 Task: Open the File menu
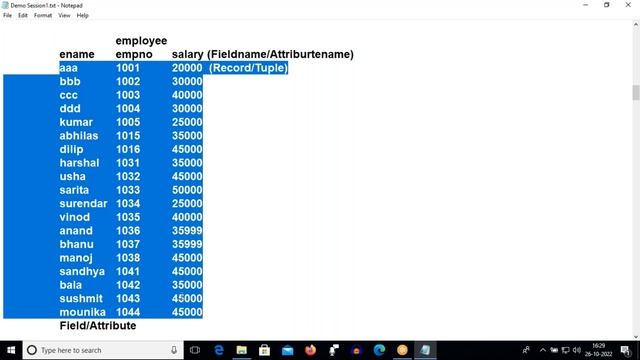[x=7, y=16]
